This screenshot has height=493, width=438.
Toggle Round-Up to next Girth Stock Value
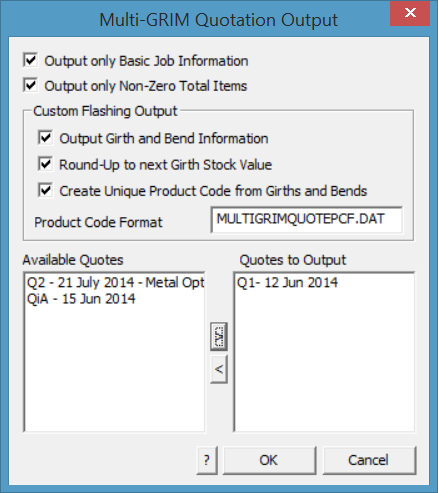(45, 164)
